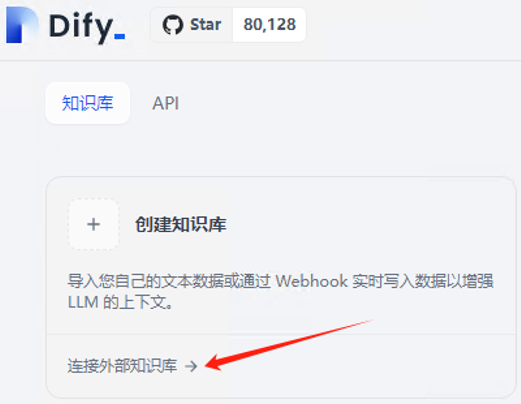Viewport: 521px width, 404px height.
Task: Click the GitHub octocat icon
Action: [x=173, y=25]
